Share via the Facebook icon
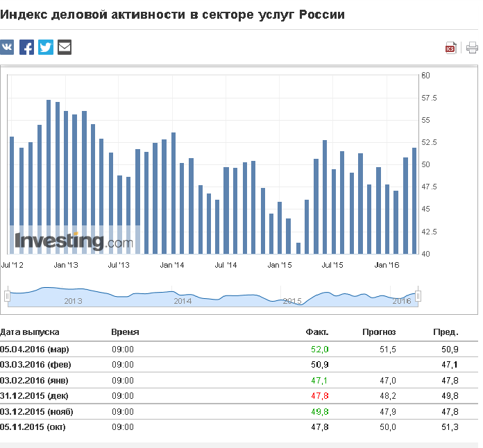This screenshot has width=483, height=448. 26,47
